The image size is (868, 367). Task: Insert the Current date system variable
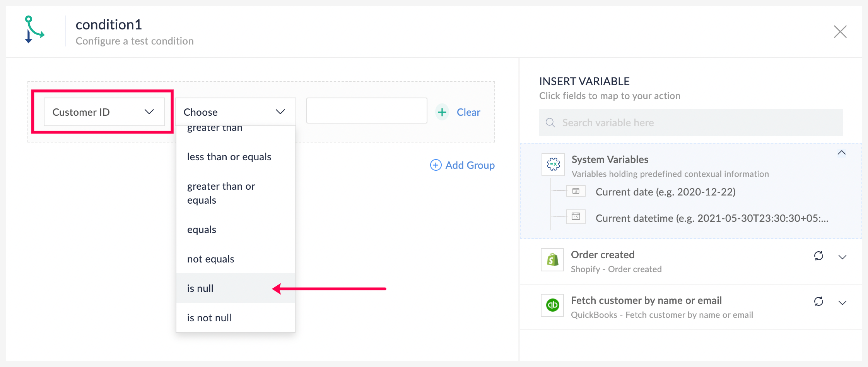point(665,192)
